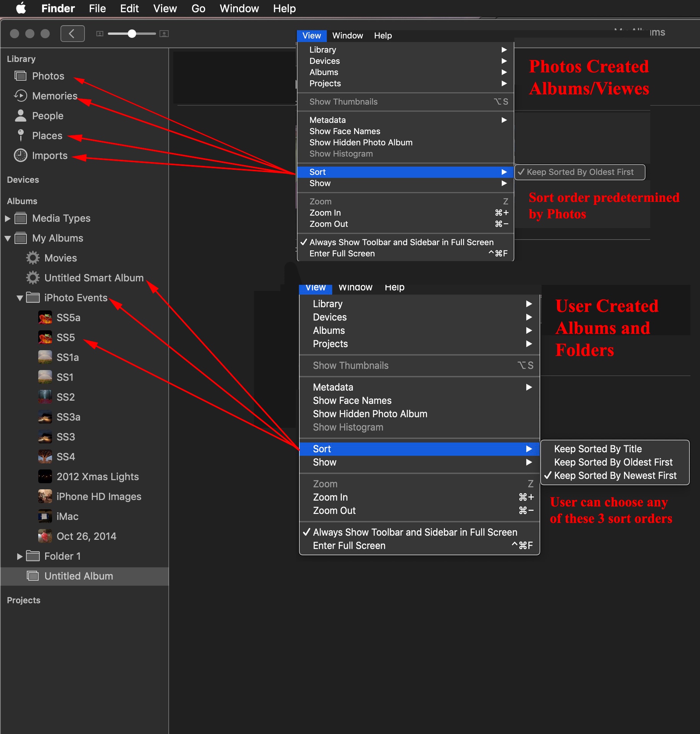Toggle Show Hidden Photo Album in lower menu

[420, 414]
